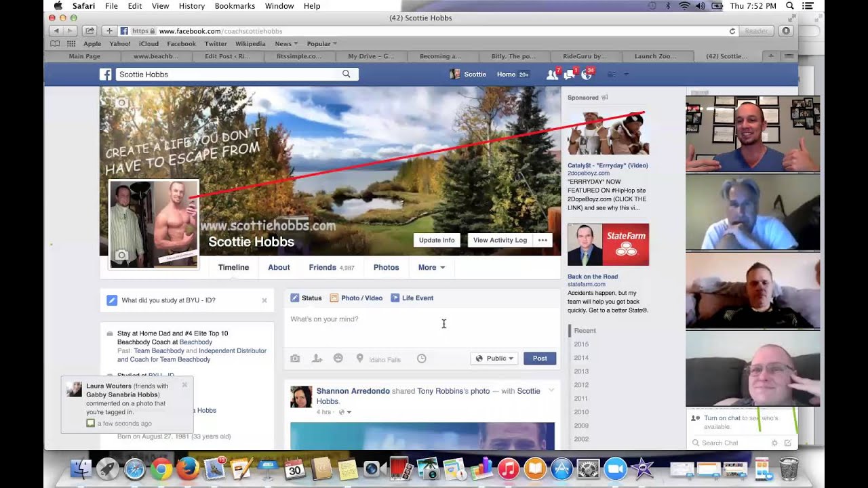Click the Idaho Falls location pin icon
The image size is (868, 488).
[360, 359]
